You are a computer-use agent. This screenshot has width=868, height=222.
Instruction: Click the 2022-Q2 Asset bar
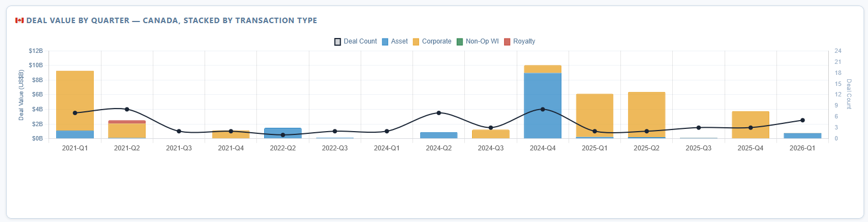point(283,133)
